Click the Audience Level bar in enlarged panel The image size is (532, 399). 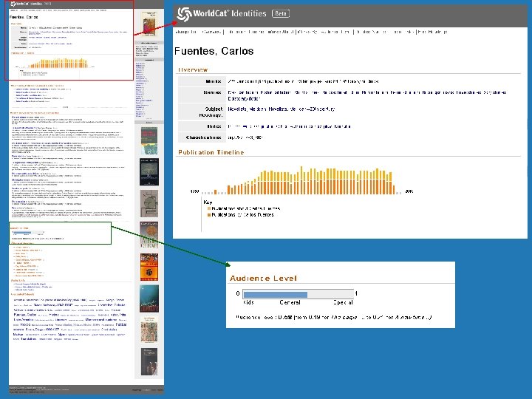click(299, 294)
